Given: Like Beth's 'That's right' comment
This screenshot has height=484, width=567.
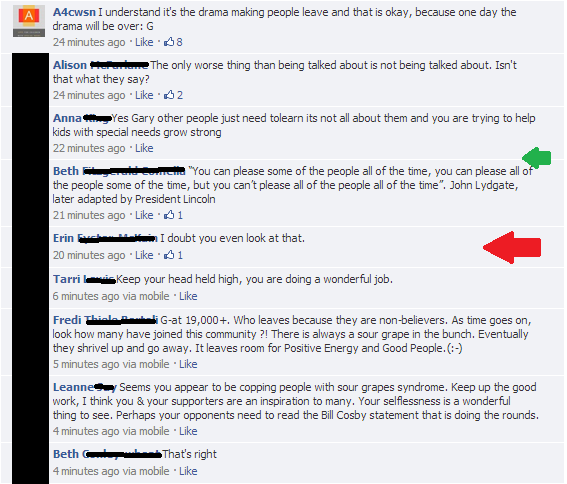Looking at the screenshot, I should [x=188, y=471].
